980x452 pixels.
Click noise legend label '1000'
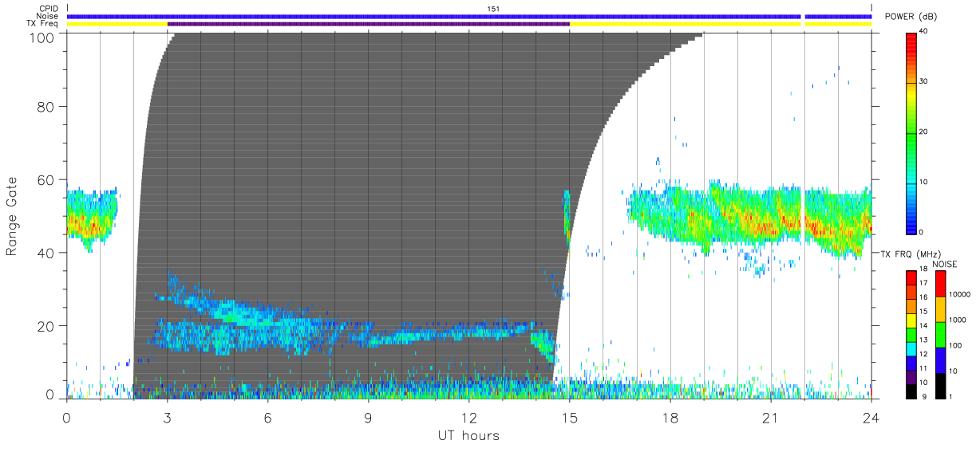[x=959, y=321]
